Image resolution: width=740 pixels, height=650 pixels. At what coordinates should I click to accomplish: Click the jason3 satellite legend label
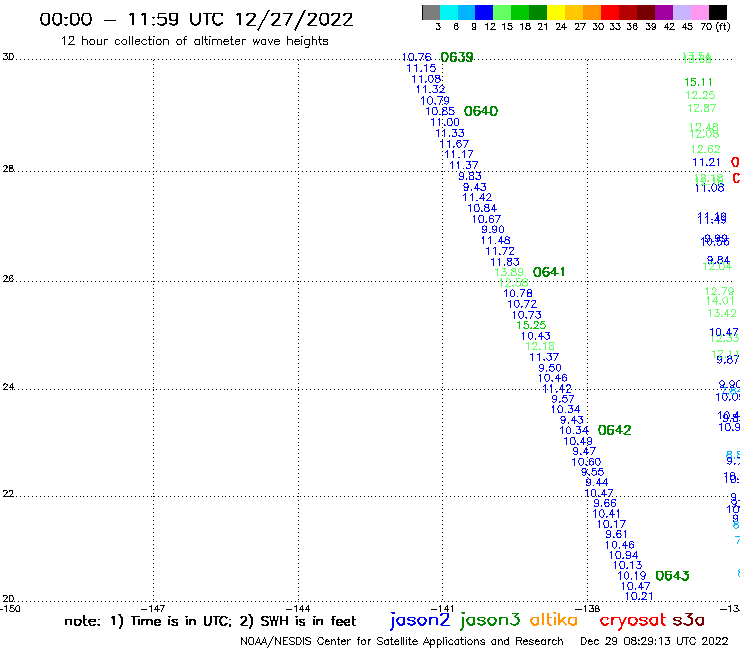[490, 621]
